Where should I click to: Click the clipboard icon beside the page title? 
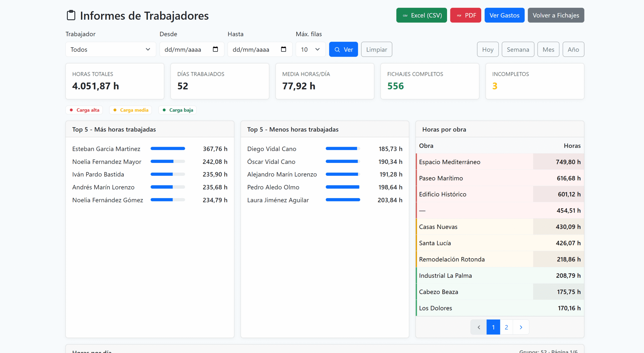[71, 15]
